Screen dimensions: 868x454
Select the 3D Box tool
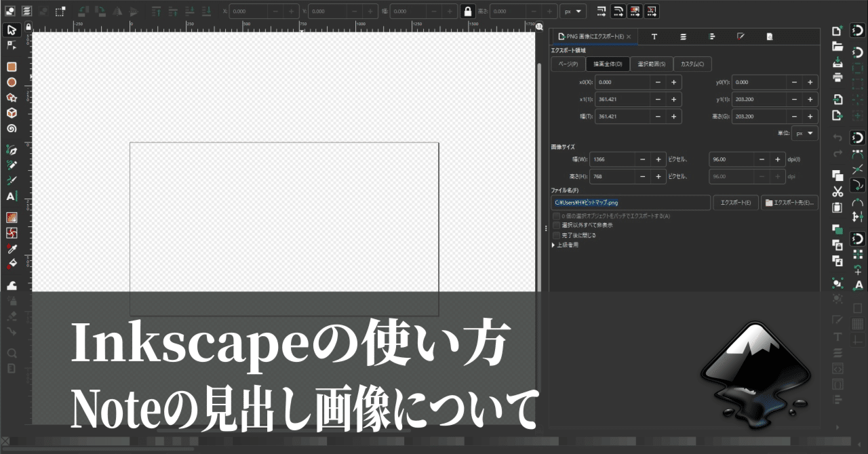click(x=11, y=112)
